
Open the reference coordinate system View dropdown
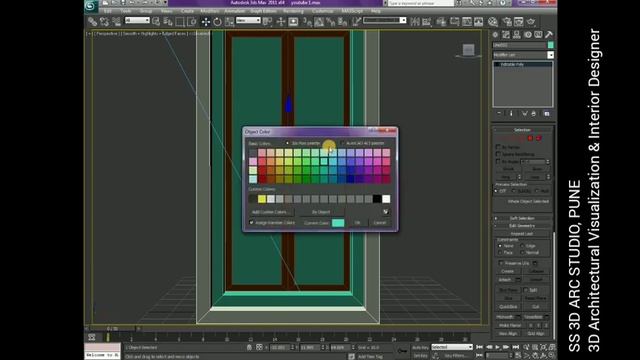(x=248, y=20)
